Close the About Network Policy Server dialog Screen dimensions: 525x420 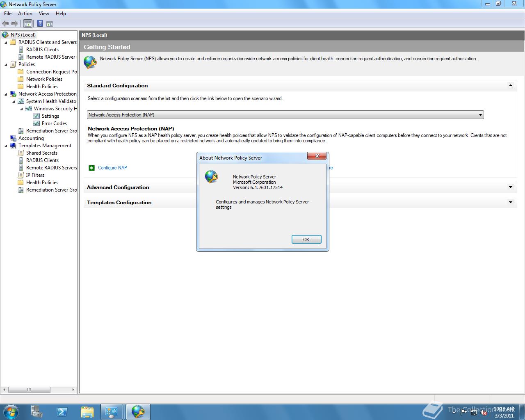click(x=317, y=156)
